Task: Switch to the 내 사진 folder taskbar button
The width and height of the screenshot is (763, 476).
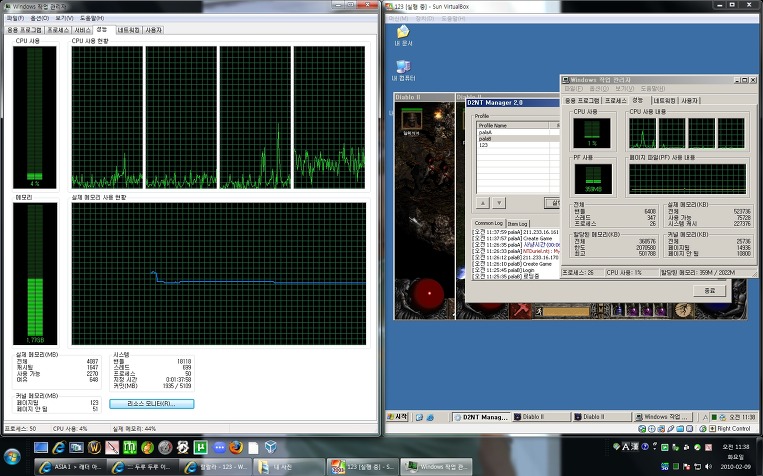Action: pyautogui.click(x=289, y=467)
